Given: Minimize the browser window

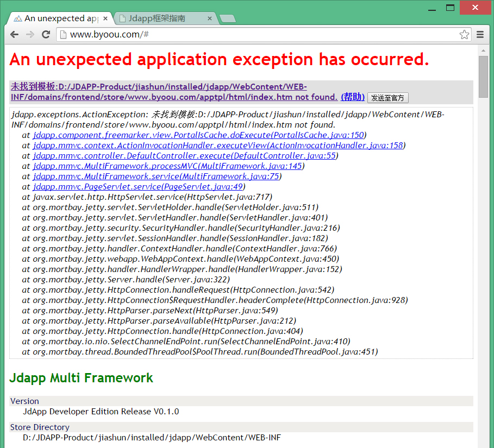Looking at the screenshot, I should (x=432, y=8).
